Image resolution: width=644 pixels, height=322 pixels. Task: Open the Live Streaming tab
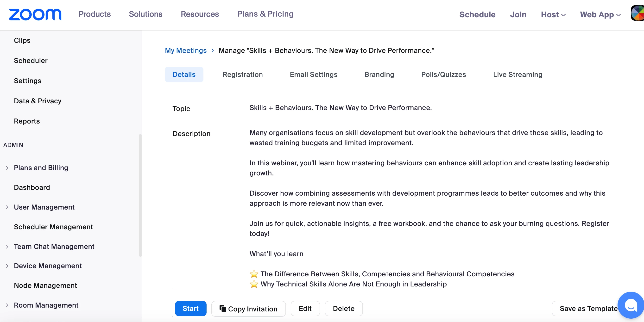pos(518,74)
